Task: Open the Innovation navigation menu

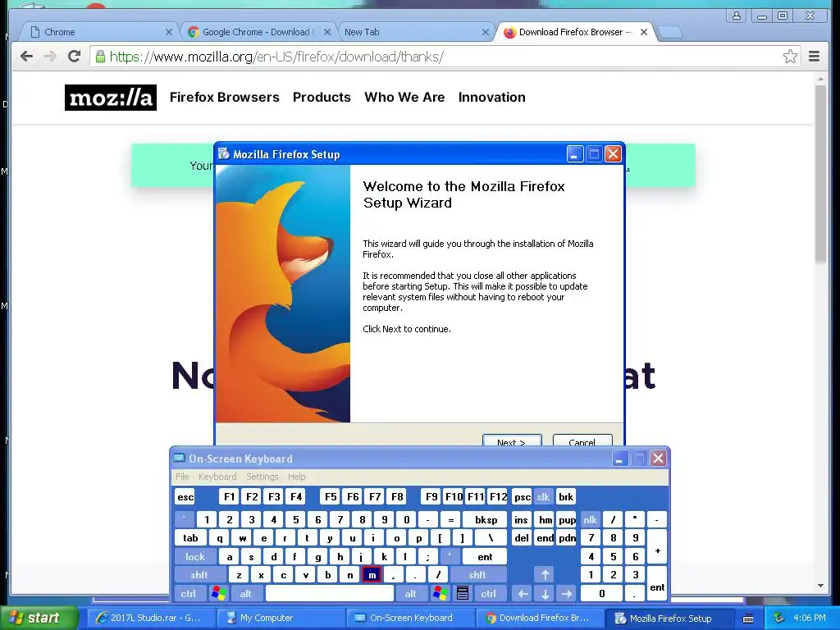Action: pyautogui.click(x=492, y=98)
